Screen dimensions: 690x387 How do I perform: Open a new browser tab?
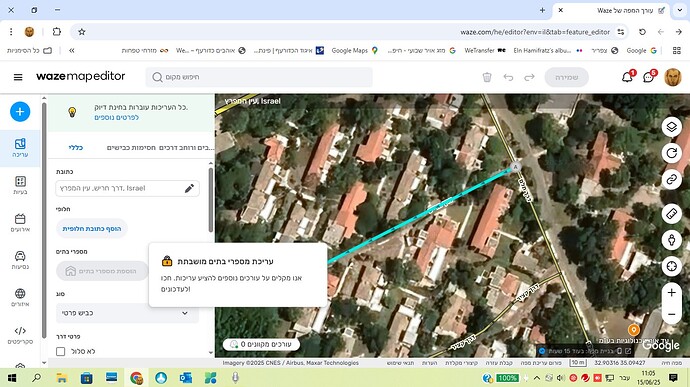coord(542,10)
